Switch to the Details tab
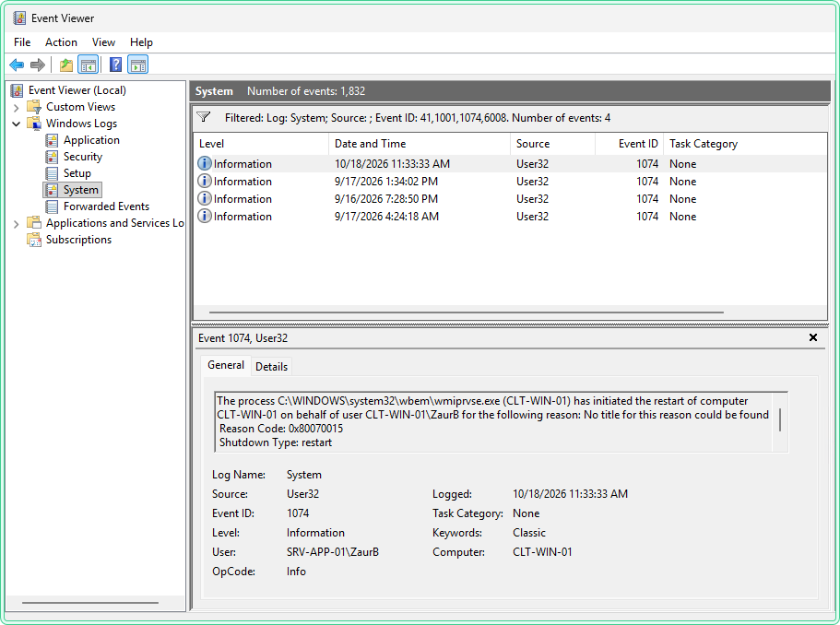The width and height of the screenshot is (840, 625). (x=272, y=367)
